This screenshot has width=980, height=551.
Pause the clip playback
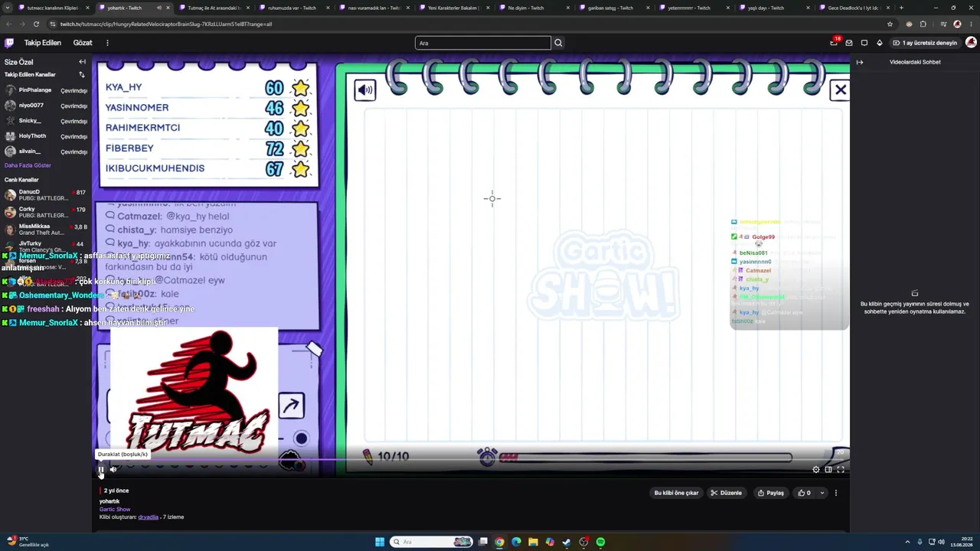coord(100,470)
